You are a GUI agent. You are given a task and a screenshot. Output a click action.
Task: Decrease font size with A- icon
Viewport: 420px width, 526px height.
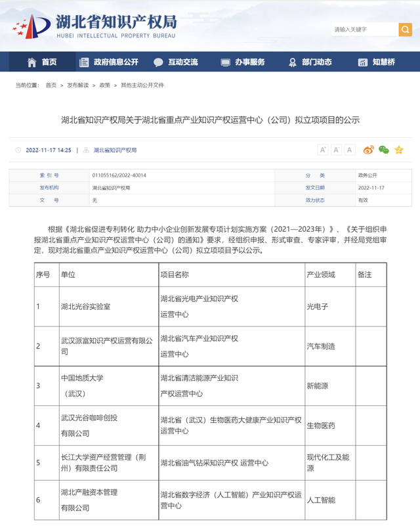click(x=336, y=150)
